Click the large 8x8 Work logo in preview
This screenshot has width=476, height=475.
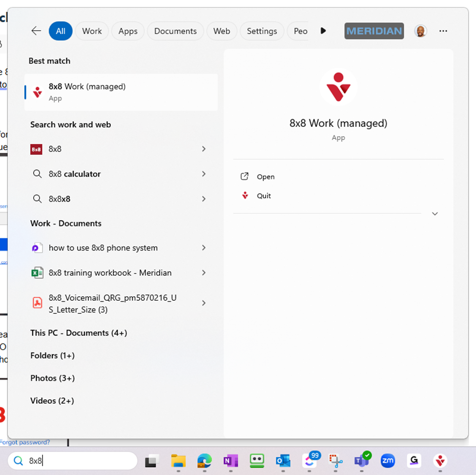pyautogui.click(x=338, y=87)
